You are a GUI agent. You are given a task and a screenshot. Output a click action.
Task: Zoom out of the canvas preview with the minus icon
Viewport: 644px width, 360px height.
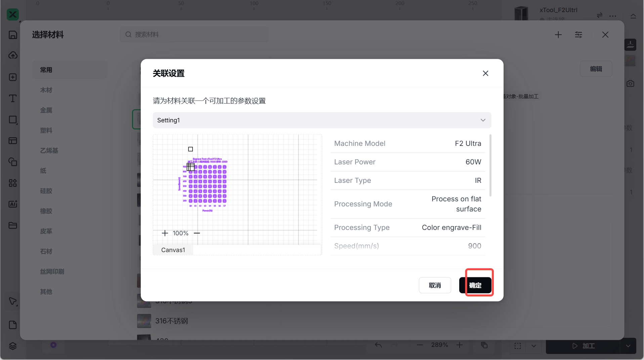click(197, 233)
